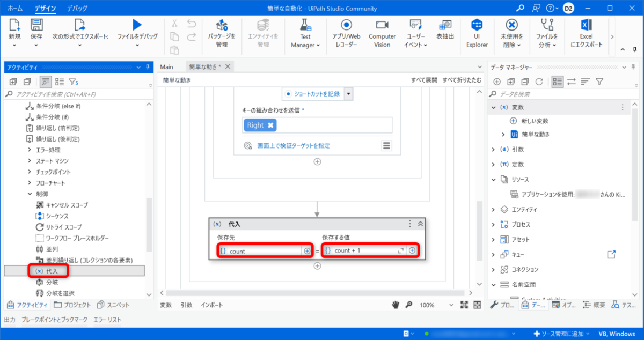Click the 保存 (Save) ribbon icon
Image resolution: width=644 pixels, height=340 pixels.
[36, 25]
